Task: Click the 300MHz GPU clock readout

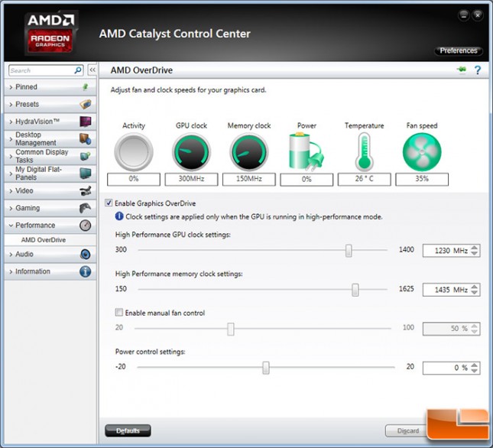Action: pos(191,179)
